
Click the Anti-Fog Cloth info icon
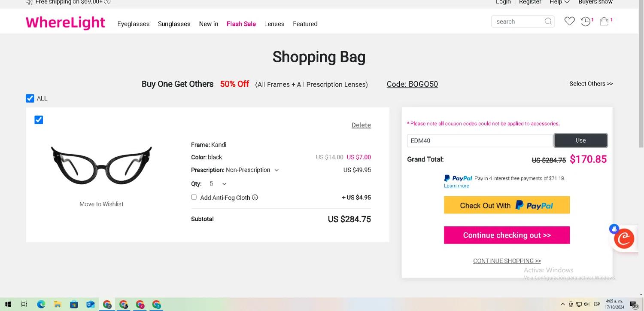[x=255, y=198]
